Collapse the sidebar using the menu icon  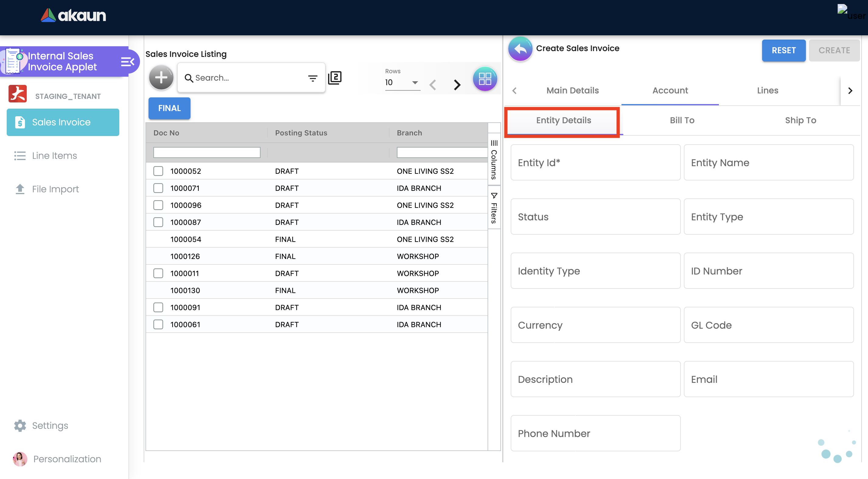[127, 62]
